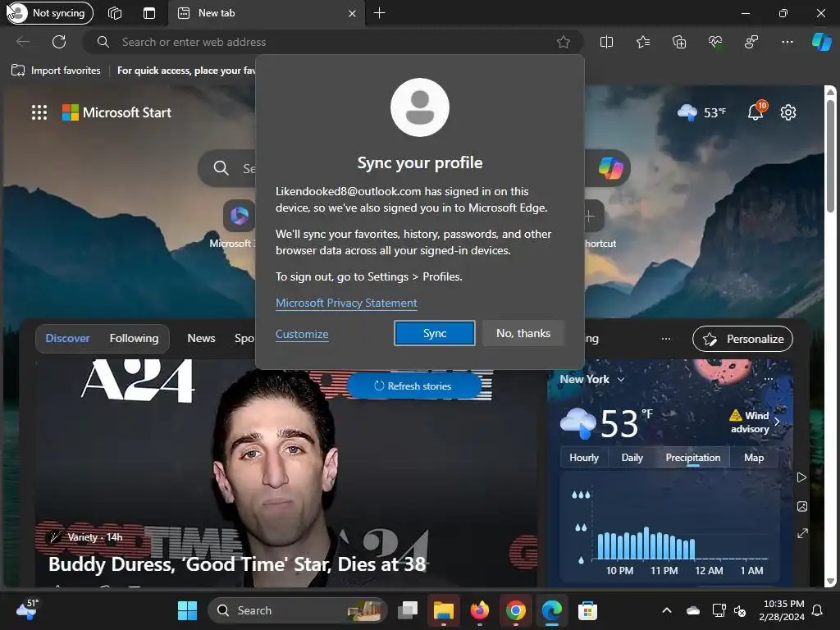
Task: Open clock showing 10:35 PM
Action: (x=782, y=610)
